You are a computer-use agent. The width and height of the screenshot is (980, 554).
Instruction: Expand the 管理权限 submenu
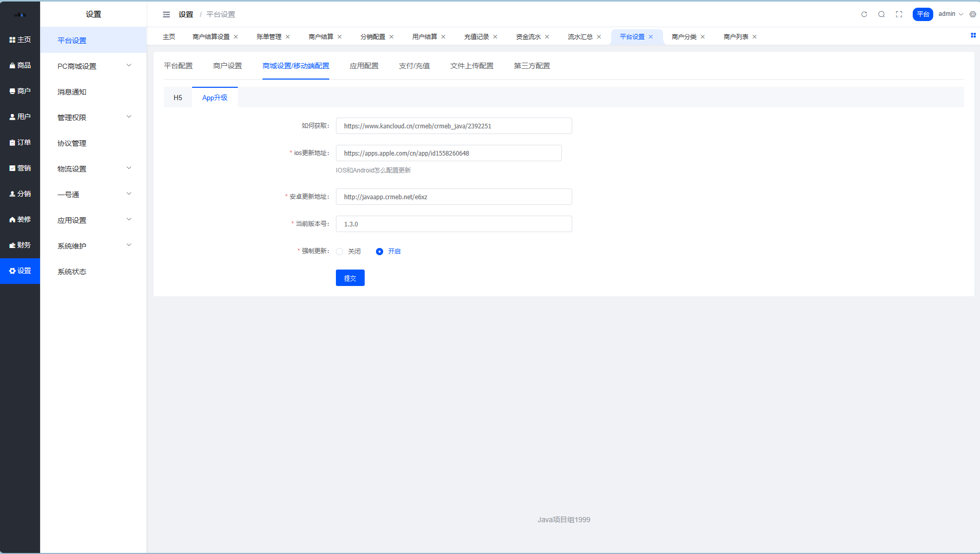tap(93, 118)
